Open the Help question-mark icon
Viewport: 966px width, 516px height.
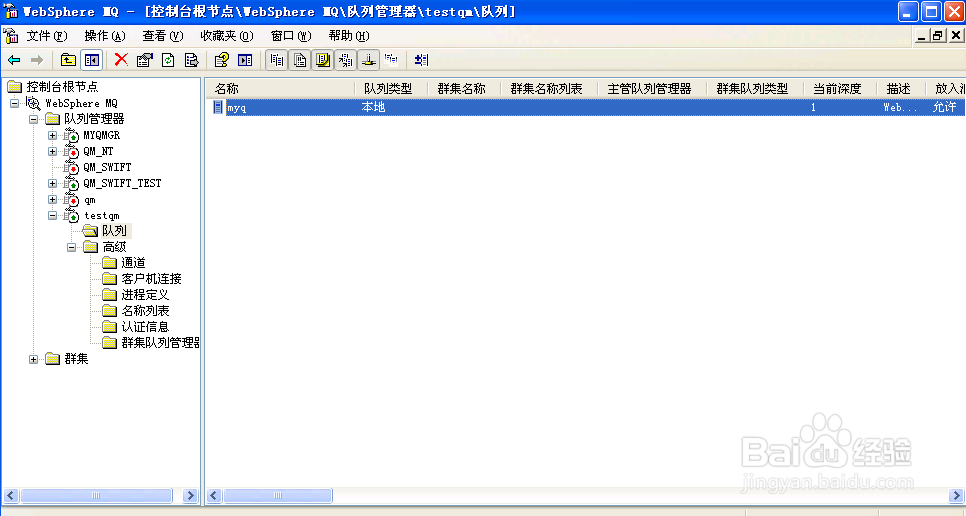(x=221, y=60)
